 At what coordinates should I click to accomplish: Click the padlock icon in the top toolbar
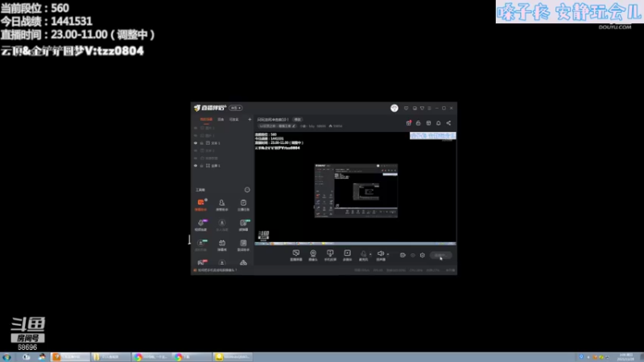(x=418, y=123)
